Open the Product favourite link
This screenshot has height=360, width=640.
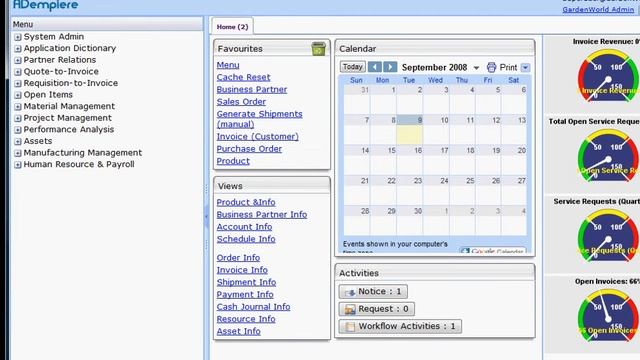pyautogui.click(x=233, y=161)
